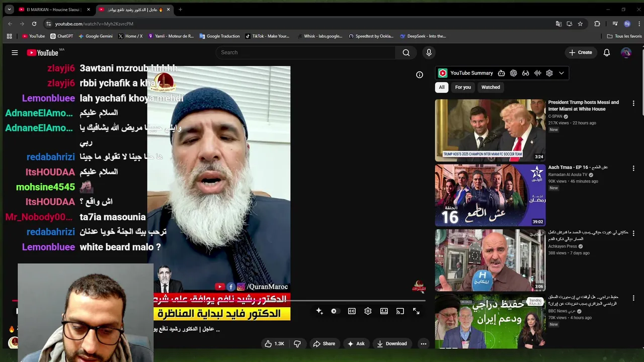The image size is (644, 362).
Task: Open the YouTube guide hamburger menu
Action: 15,52
